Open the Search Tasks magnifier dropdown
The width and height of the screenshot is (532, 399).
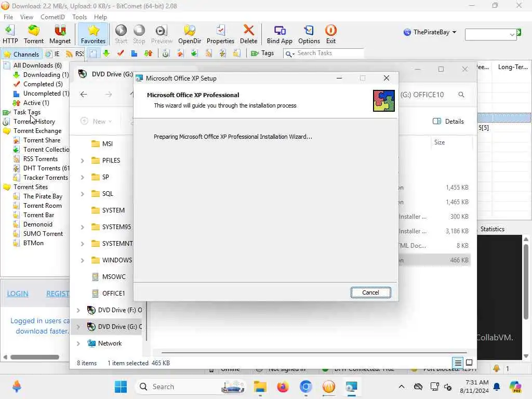click(289, 54)
